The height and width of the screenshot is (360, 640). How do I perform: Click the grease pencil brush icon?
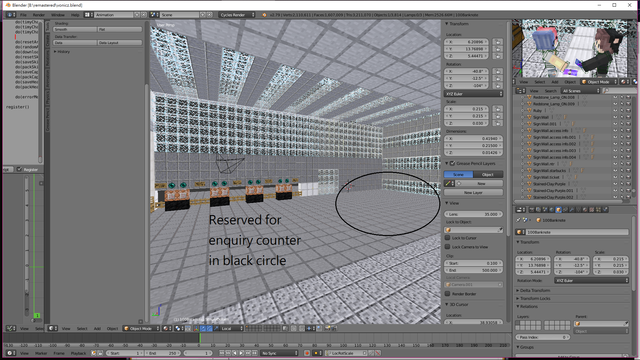[x=448, y=183]
